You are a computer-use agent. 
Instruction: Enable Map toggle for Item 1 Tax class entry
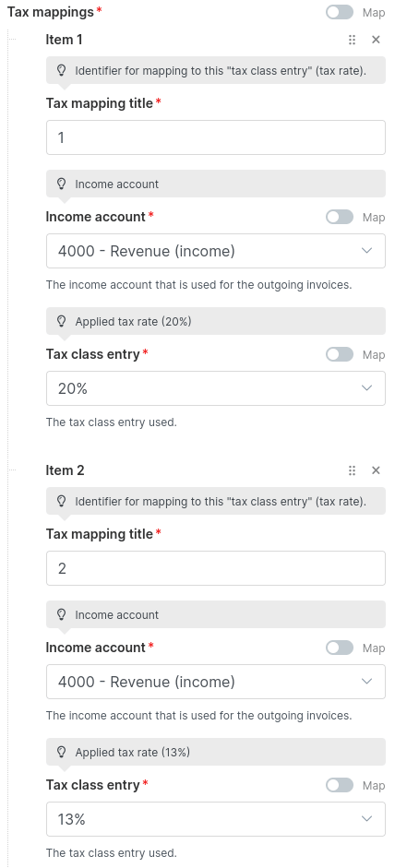click(x=339, y=354)
